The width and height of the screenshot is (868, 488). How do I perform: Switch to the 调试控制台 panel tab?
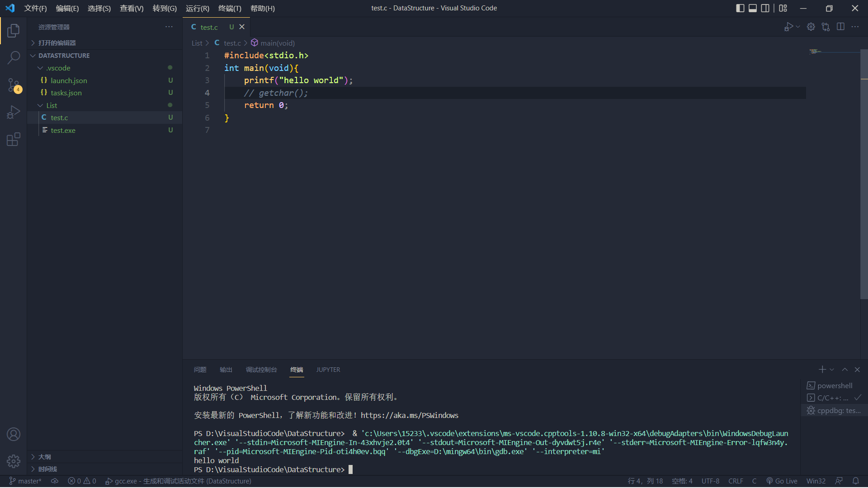tap(261, 370)
